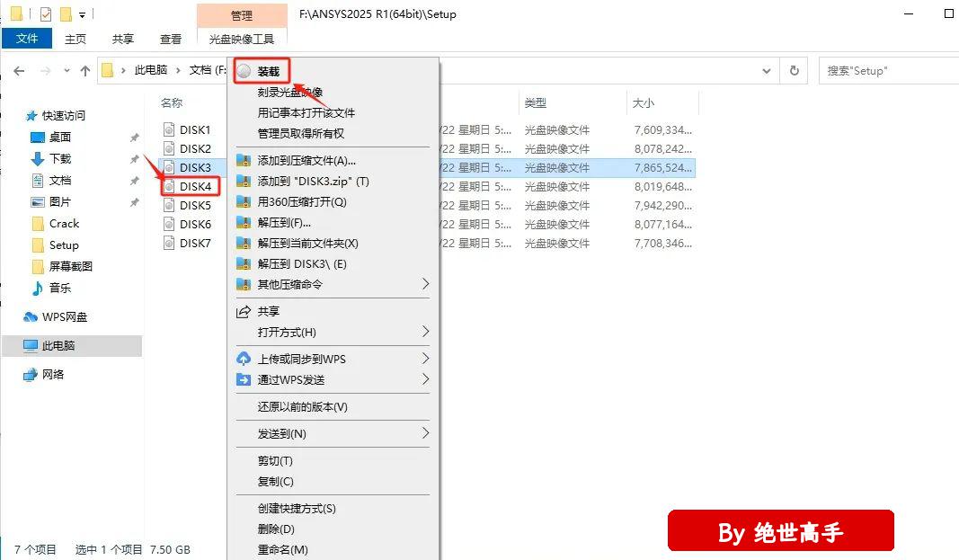
Task: Click the 搜索"Setup" search box
Action: tap(888, 71)
